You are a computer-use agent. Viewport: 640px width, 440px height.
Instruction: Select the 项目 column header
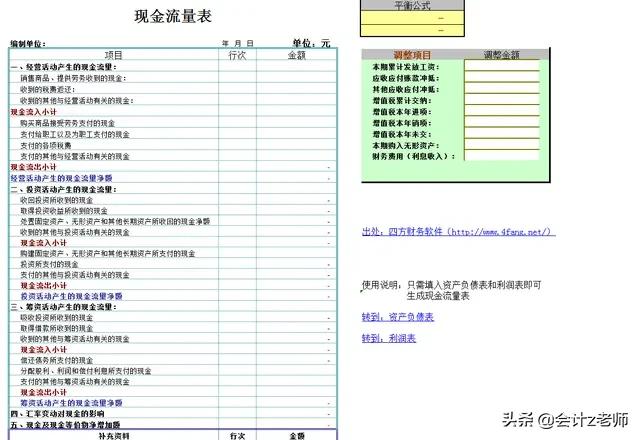coord(114,55)
